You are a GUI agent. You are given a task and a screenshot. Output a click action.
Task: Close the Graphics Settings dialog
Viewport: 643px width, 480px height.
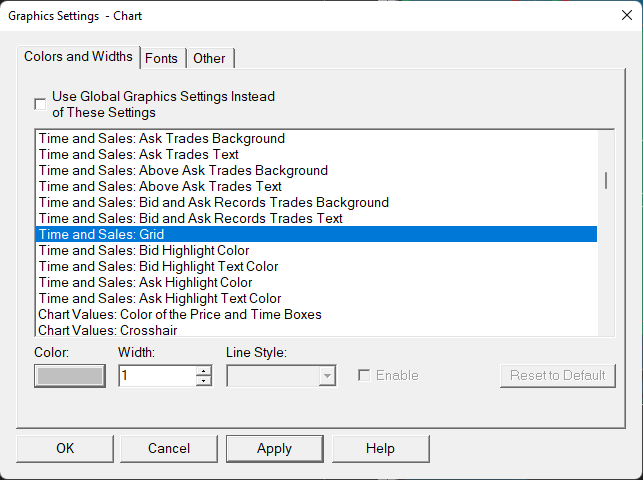pos(625,14)
